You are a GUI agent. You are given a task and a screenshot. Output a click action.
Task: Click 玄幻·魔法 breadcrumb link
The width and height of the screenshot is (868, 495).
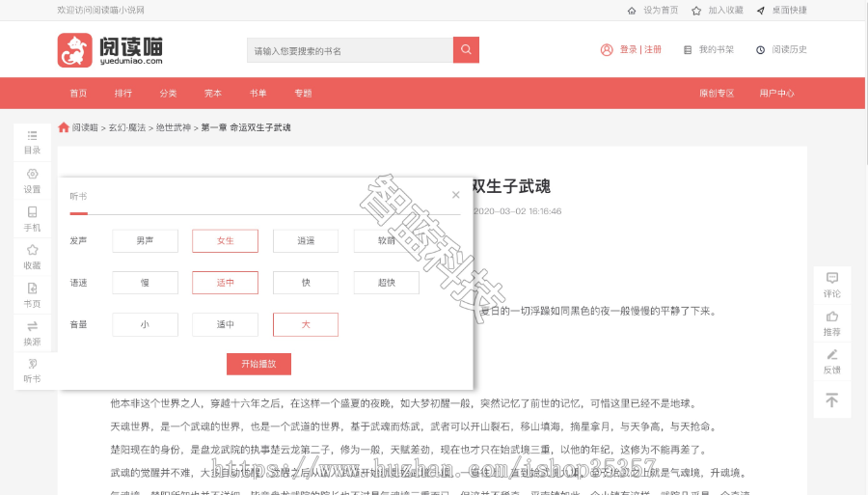click(127, 127)
